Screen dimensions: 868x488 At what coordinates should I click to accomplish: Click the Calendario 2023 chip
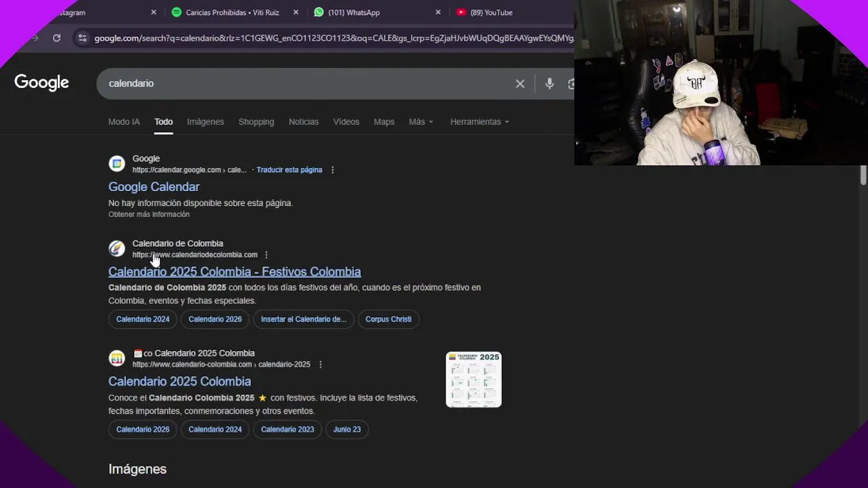[288, 429]
